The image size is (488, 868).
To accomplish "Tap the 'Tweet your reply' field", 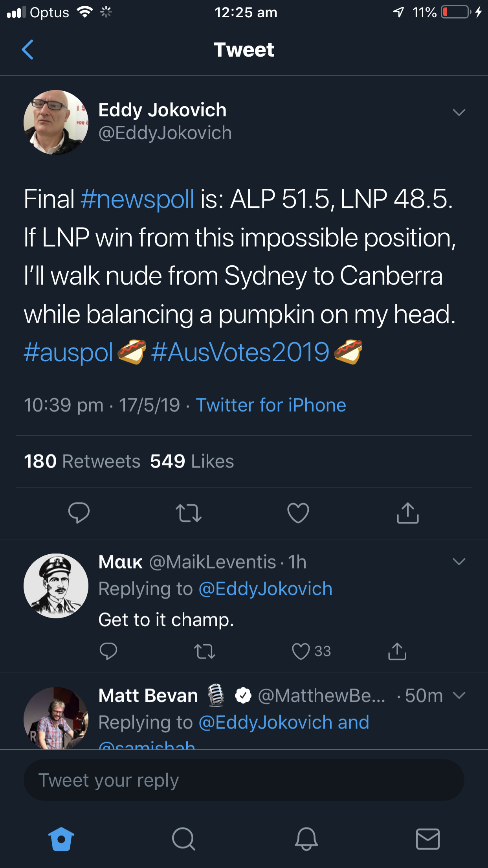I will point(244,780).
